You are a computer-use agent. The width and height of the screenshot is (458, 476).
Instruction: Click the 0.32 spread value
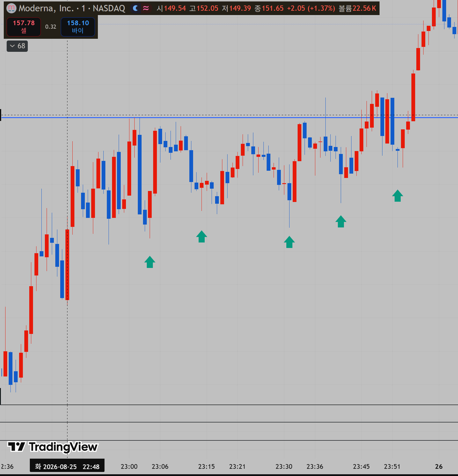51,27
